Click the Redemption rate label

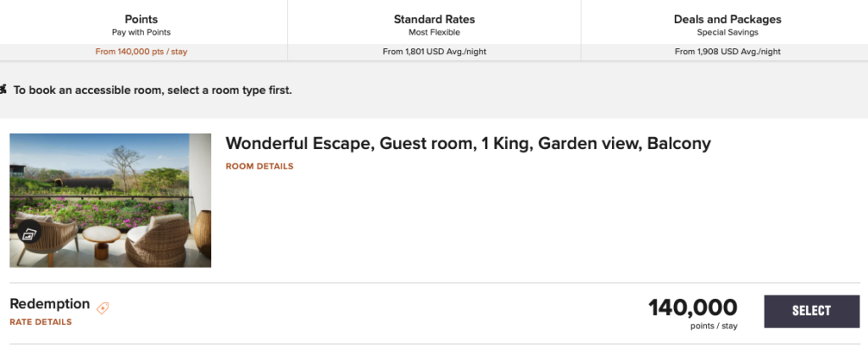click(49, 304)
